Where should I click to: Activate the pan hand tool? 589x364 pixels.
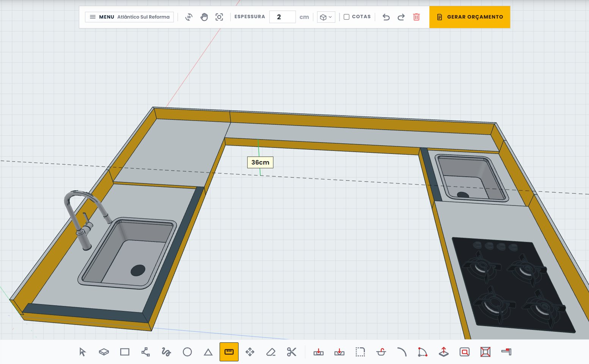(204, 17)
